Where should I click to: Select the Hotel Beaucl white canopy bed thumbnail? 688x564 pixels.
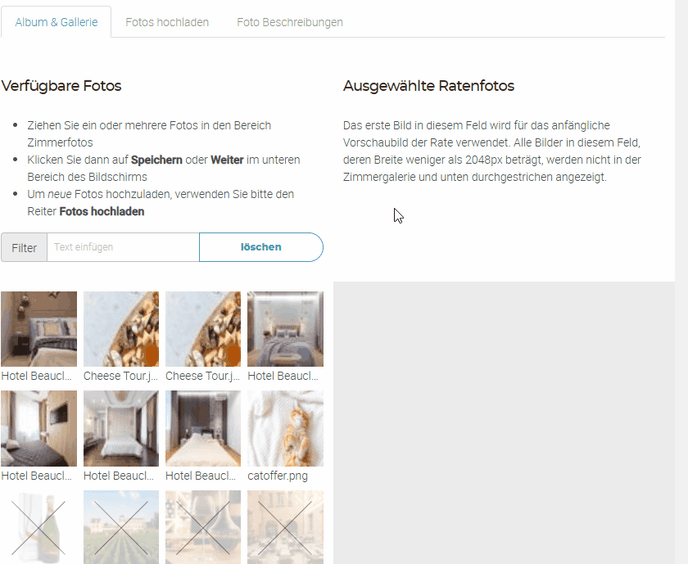[121, 428]
